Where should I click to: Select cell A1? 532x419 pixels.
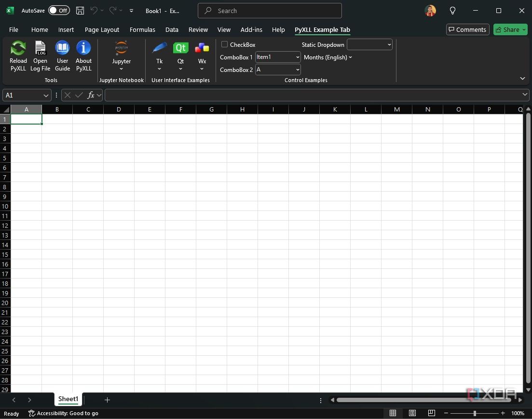(27, 119)
